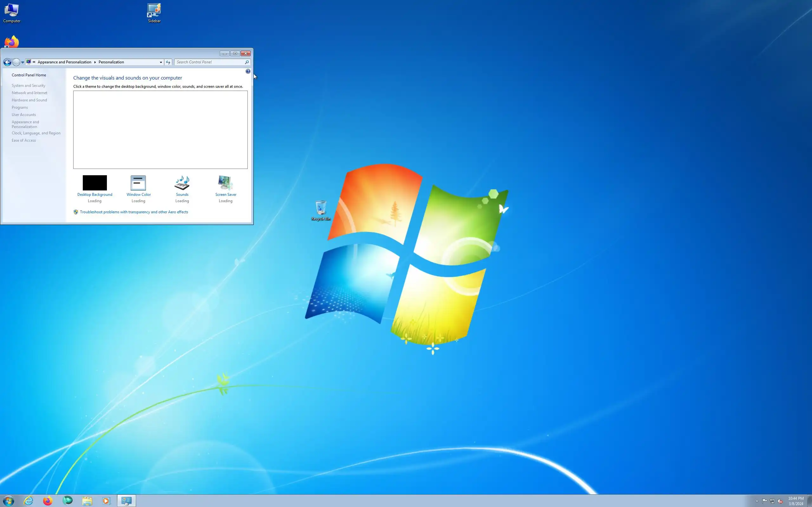Open the Sidebar desktop shortcut
The height and width of the screenshot is (507, 812).
[154, 11]
